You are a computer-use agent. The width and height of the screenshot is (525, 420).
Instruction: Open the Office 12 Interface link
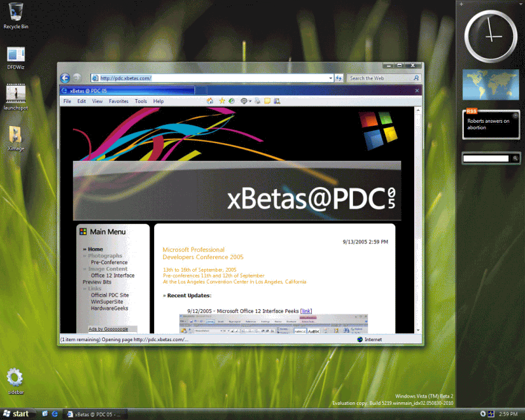coord(112,276)
